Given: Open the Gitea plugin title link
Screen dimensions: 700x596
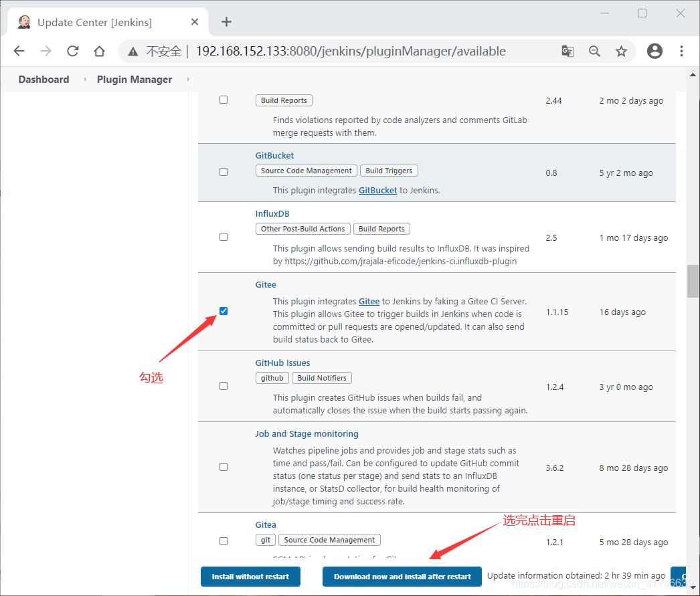Looking at the screenshot, I should click(266, 525).
